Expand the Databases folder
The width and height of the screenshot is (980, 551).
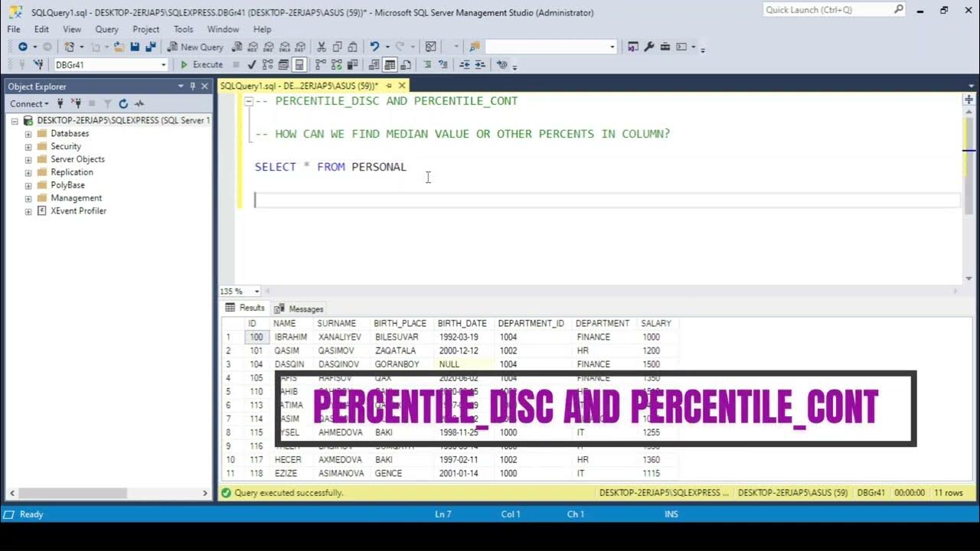(x=28, y=134)
